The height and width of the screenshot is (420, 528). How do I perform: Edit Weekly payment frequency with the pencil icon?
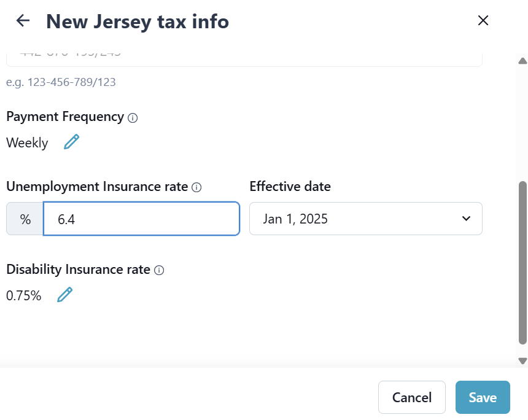(x=72, y=142)
